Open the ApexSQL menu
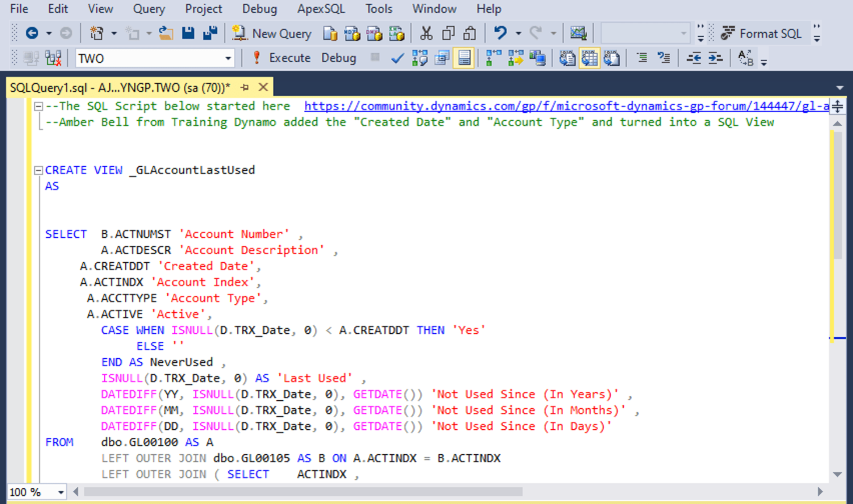Viewport: 853px width, 504px height. [321, 9]
